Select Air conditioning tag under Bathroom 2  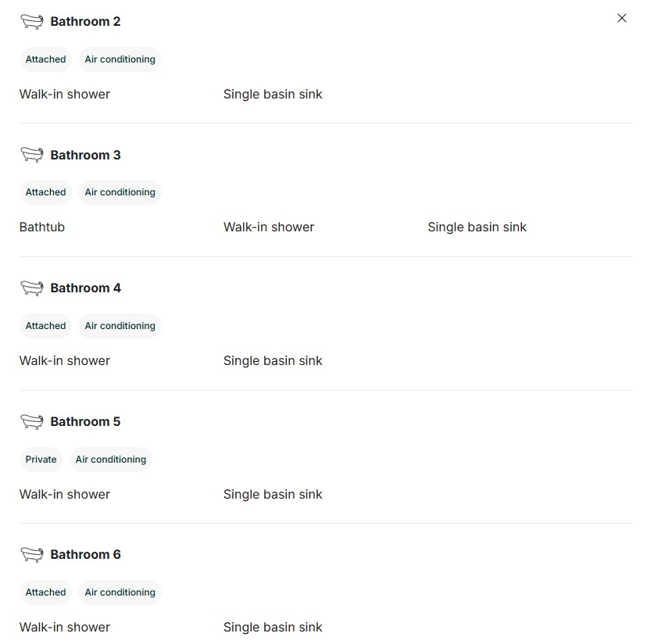pos(120,59)
